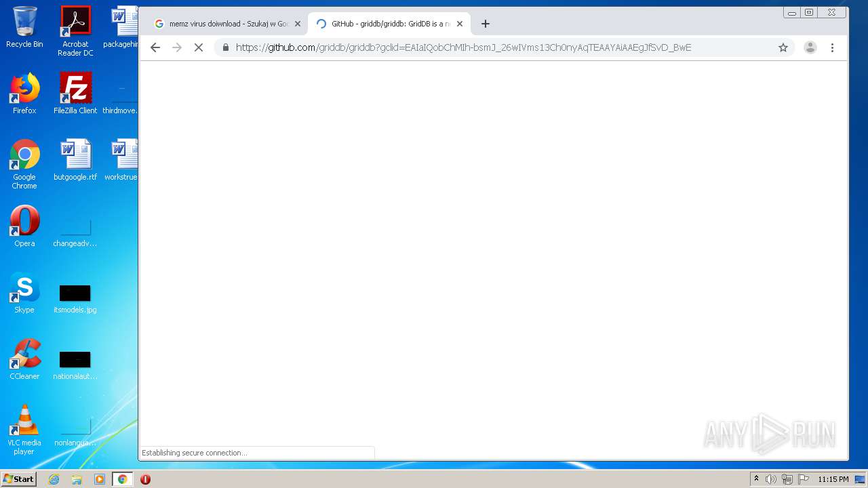Open Opera from the taskbar

click(145, 479)
